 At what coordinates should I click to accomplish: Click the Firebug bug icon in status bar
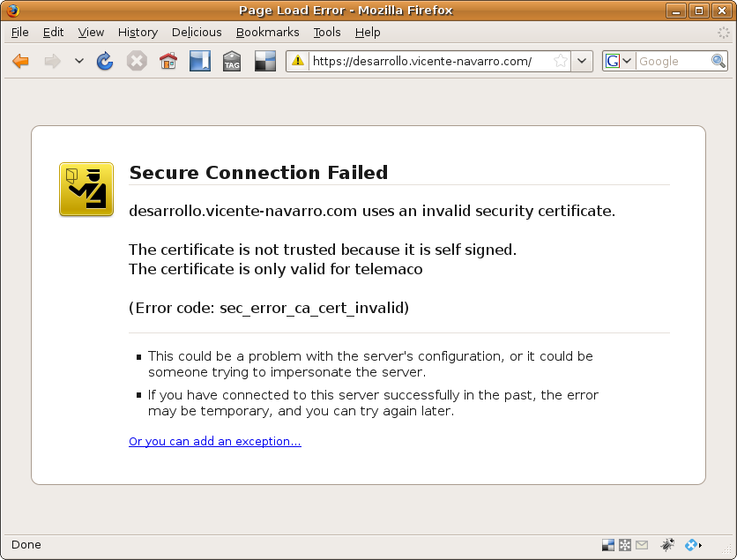tap(667, 545)
